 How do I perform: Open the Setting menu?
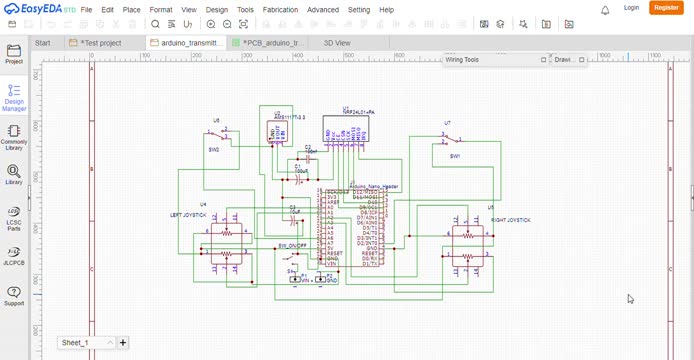(359, 10)
